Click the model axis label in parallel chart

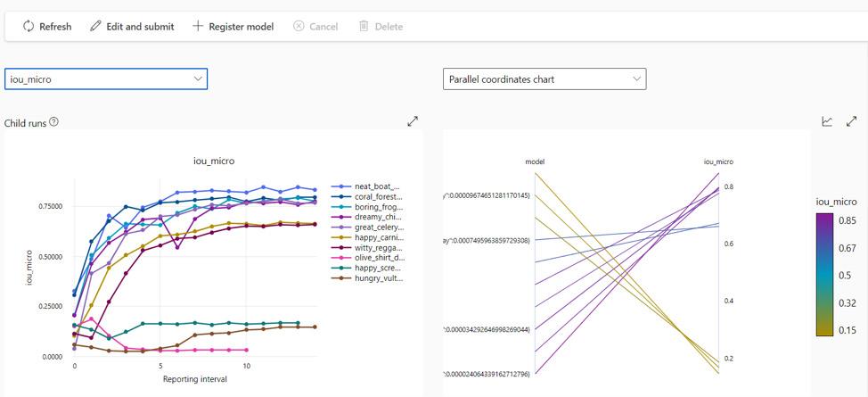pos(535,161)
